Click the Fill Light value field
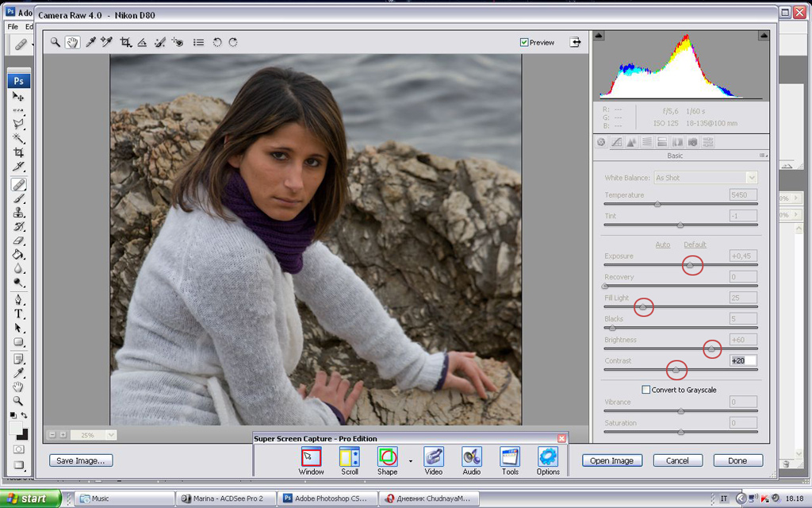This screenshot has height=508, width=812. (x=743, y=298)
